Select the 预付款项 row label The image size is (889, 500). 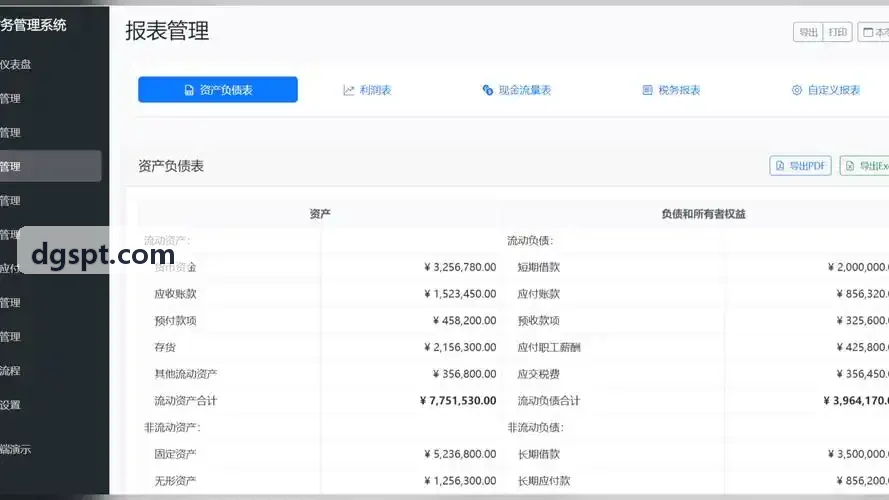click(x=175, y=320)
